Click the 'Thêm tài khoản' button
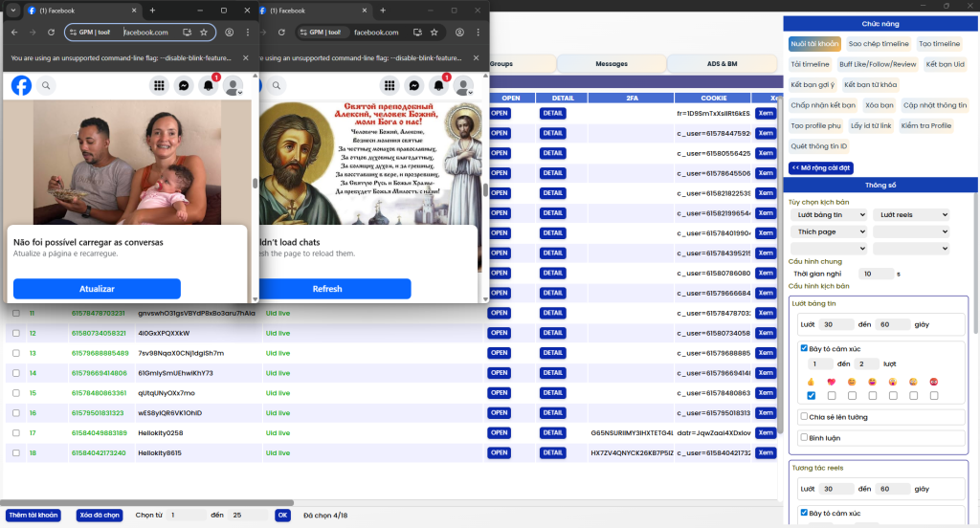This screenshot has height=528, width=980. 33,515
